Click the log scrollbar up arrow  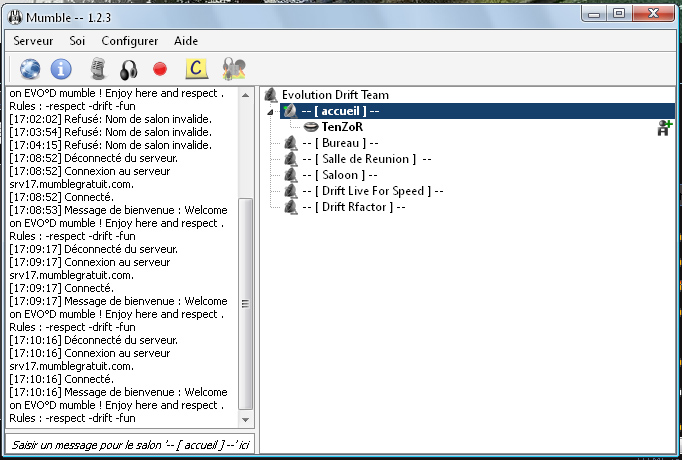point(246,95)
